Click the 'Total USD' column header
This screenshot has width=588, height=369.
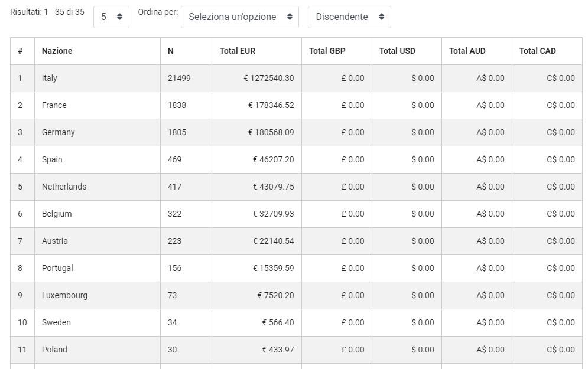(x=397, y=51)
